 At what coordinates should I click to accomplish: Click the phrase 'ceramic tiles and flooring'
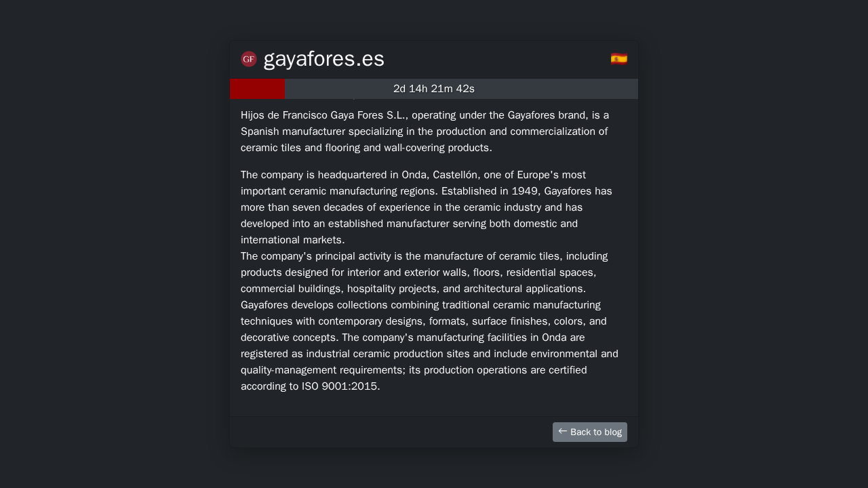point(303,148)
